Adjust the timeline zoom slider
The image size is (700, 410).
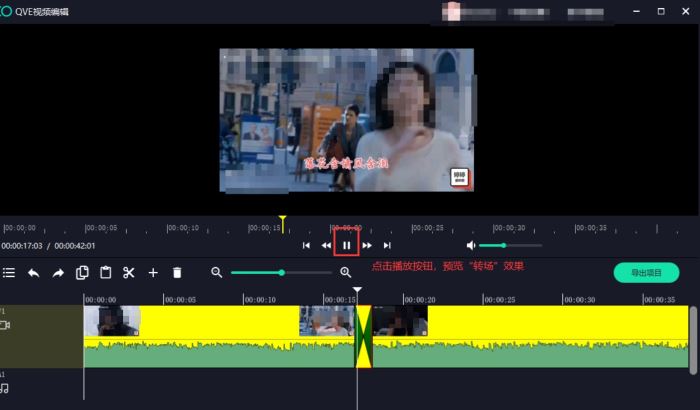(x=281, y=272)
